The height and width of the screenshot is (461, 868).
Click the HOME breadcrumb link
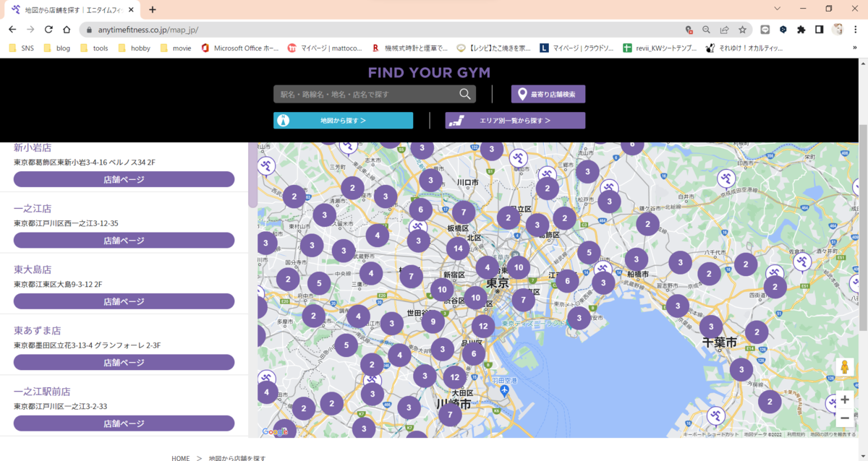180,458
